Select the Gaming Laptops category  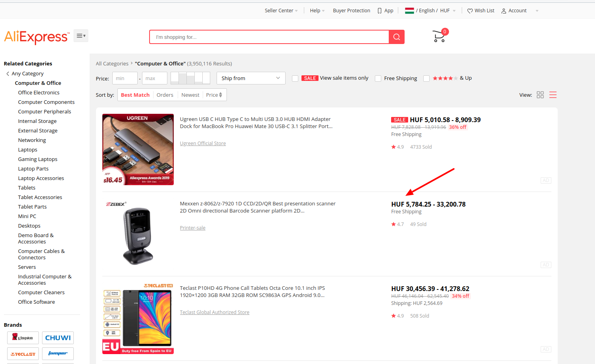tap(38, 159)
